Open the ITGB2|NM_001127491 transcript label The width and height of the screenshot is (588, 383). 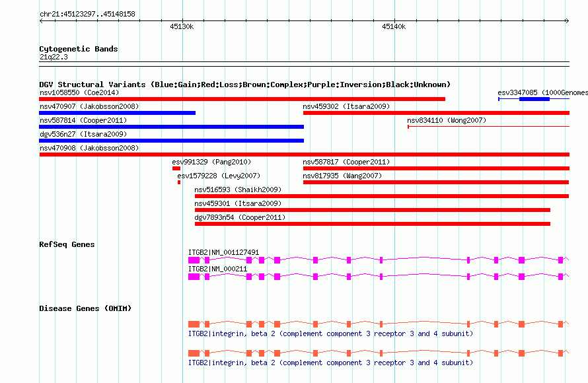coord(223,253)
